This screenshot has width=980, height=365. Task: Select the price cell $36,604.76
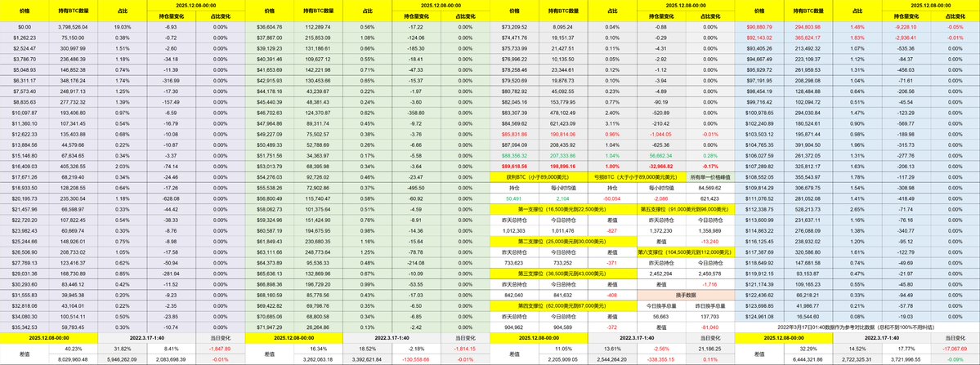[x=270, y=27]
